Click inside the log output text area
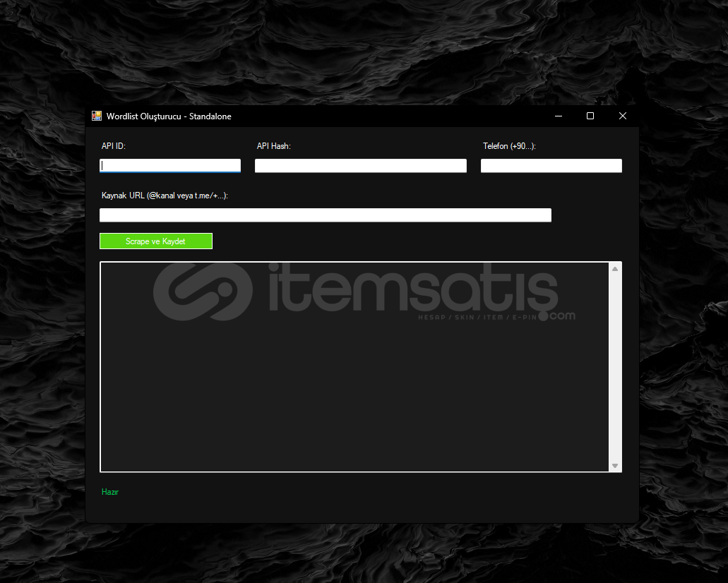 [x=354, y=367]
